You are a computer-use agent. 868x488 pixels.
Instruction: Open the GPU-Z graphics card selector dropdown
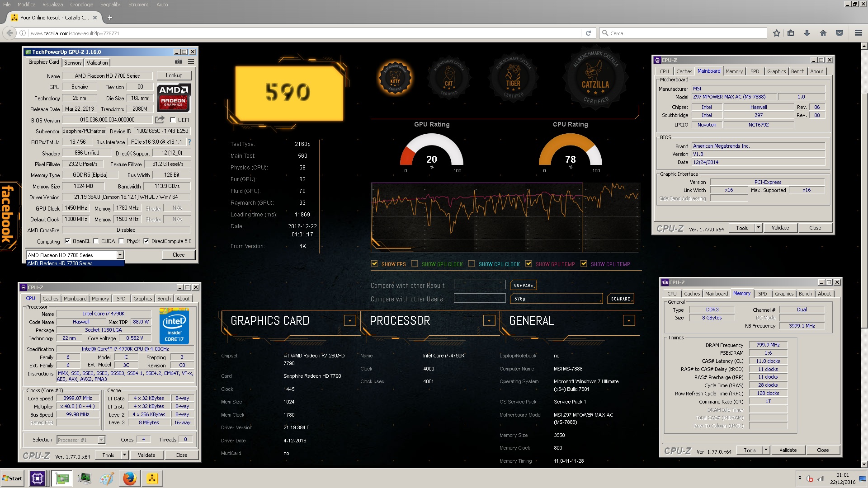[x=120, y=255]
